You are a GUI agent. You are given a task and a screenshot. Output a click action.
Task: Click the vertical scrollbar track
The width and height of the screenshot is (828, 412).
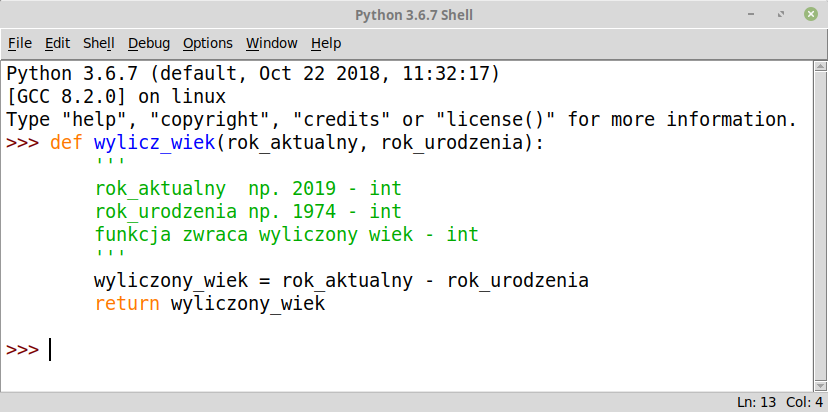[820, 226]
